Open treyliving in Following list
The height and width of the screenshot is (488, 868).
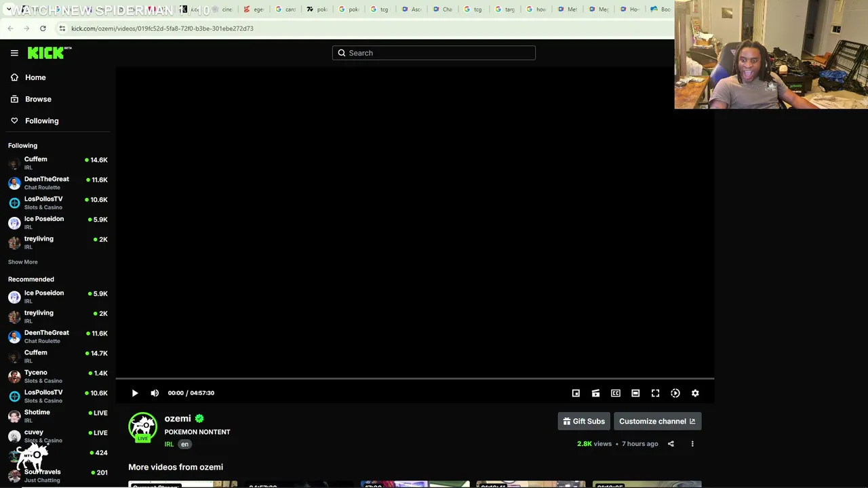point(58,243)
